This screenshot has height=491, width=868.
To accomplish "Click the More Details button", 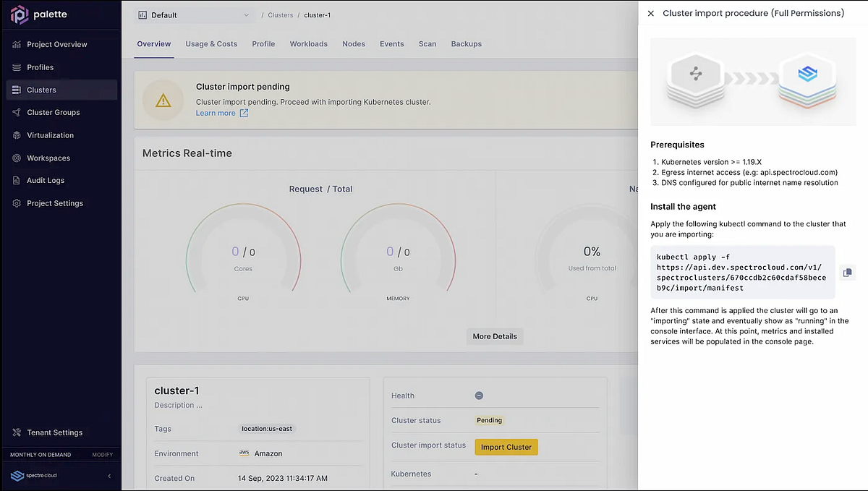I will pyautogui.click(x=495, y=336).
